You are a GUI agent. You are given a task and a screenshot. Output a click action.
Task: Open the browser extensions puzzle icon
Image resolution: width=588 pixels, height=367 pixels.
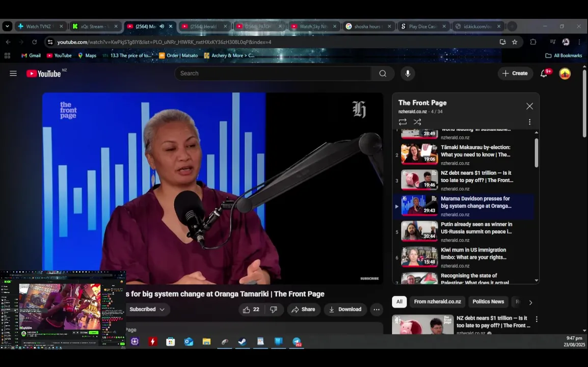point(533,42)
